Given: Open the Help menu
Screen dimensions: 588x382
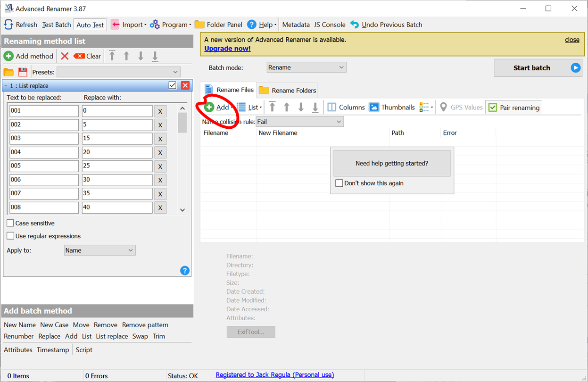Looking at the screenshot, I should [x=262, y=25].
